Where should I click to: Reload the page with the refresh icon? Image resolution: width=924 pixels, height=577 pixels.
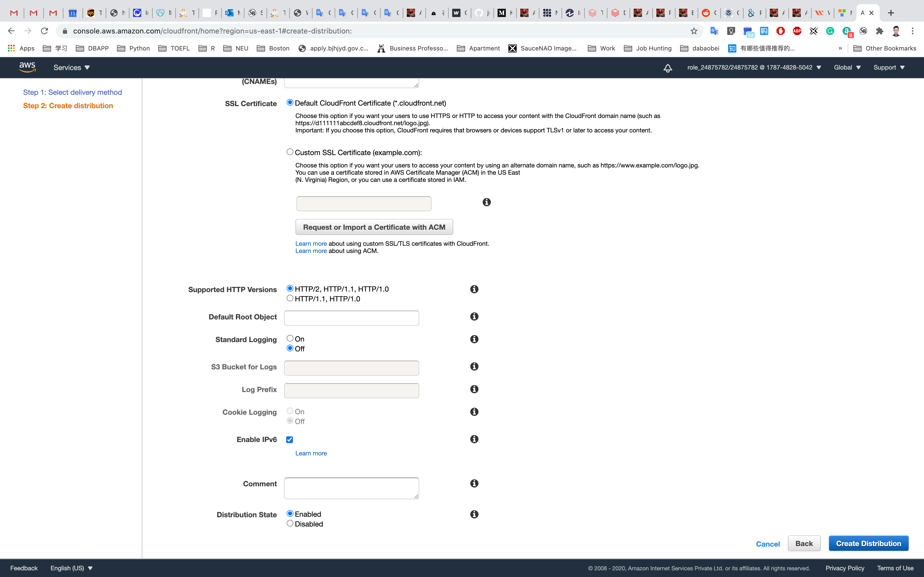pos(44,31)
